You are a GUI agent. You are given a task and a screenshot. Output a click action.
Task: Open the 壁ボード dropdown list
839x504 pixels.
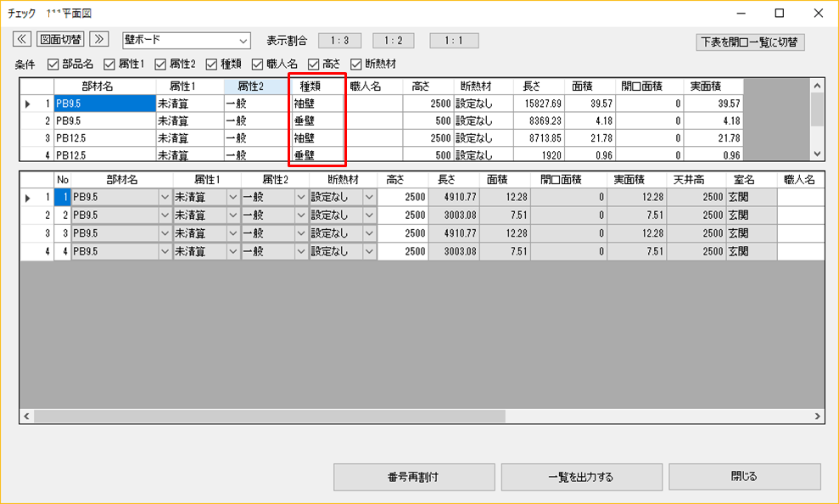pos(243,41)
